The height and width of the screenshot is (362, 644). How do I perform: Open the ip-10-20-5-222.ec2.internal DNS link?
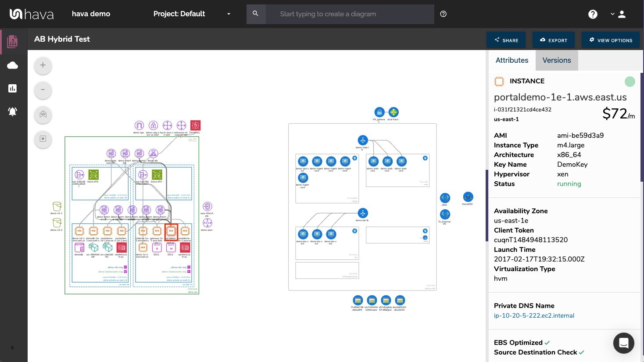point(534,315)
